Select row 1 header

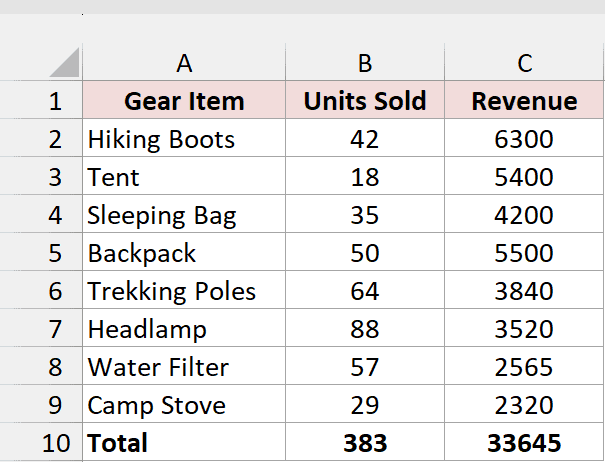coord(41,100)
